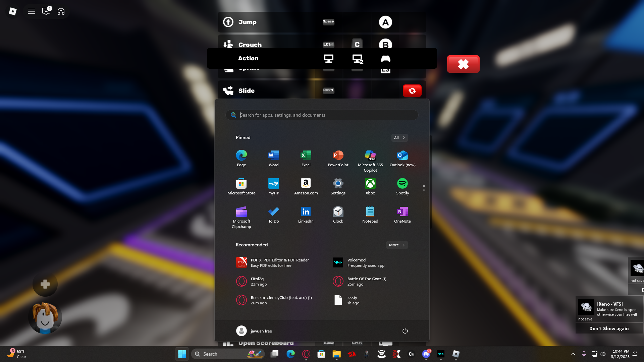
Task: Click the Roblox headset voice icon
Action: [61, 11]
